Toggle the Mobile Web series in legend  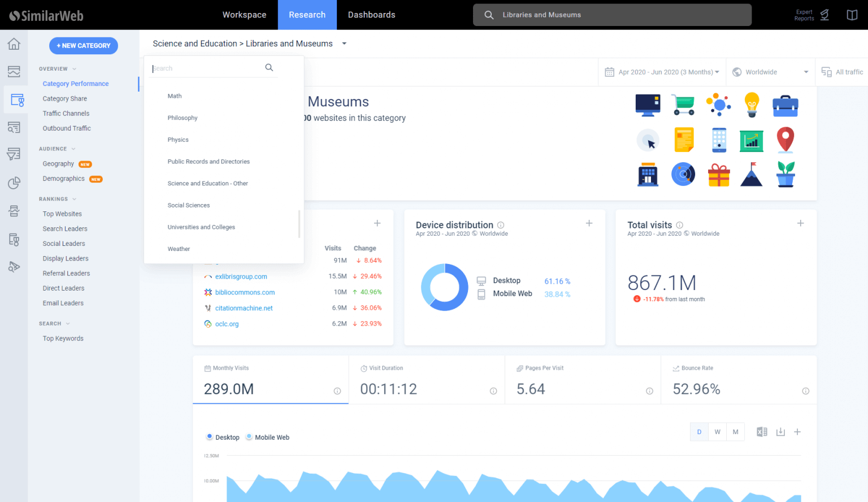point(268,437)
